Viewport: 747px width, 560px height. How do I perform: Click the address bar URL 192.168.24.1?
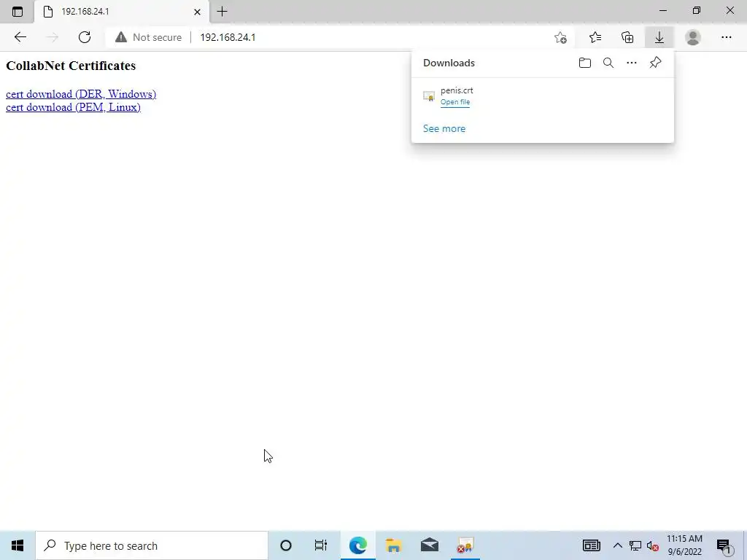pos(228,37)
